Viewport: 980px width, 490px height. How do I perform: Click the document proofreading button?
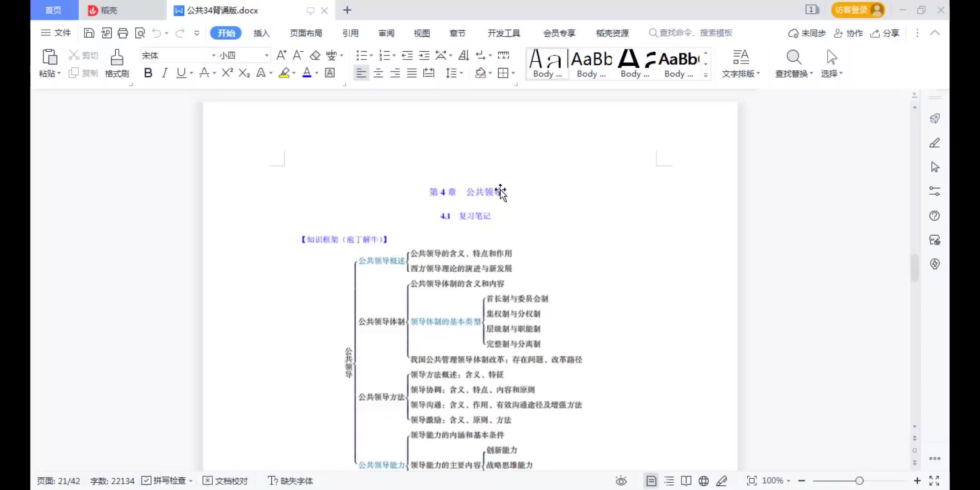tap(225, 481)
